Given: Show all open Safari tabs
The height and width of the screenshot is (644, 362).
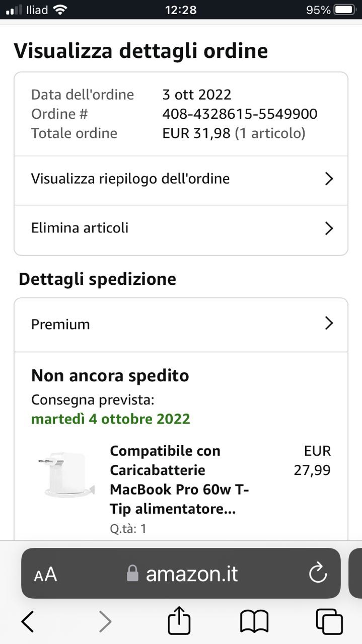Looking at the screenshot, I should tap(329, 622).
